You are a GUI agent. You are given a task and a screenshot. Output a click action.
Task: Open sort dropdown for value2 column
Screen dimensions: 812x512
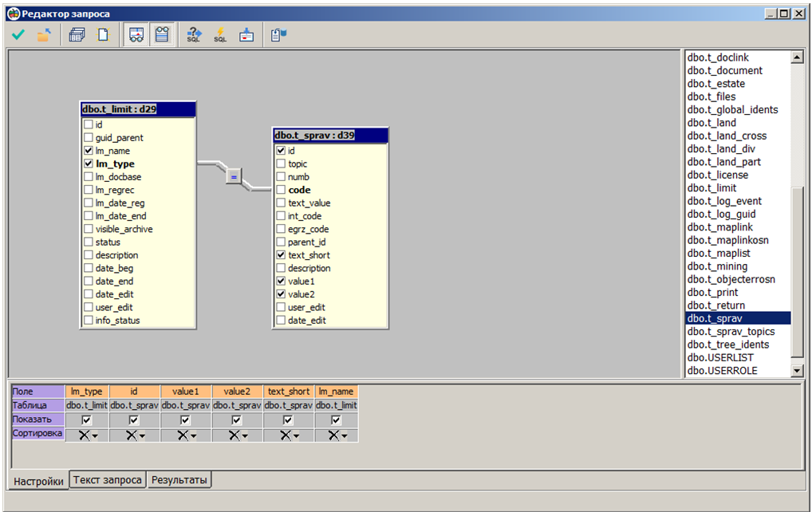click(x=243, y=435)
